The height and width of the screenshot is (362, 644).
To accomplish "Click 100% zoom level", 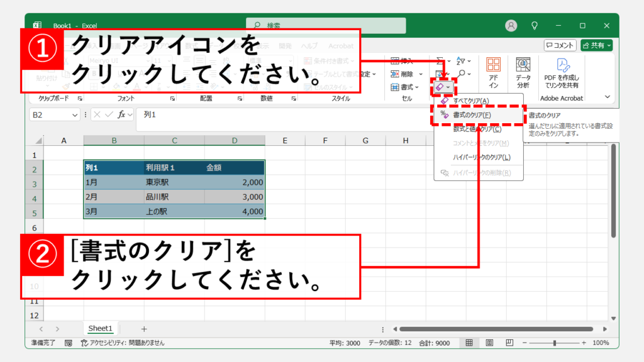I will point(601,343).
